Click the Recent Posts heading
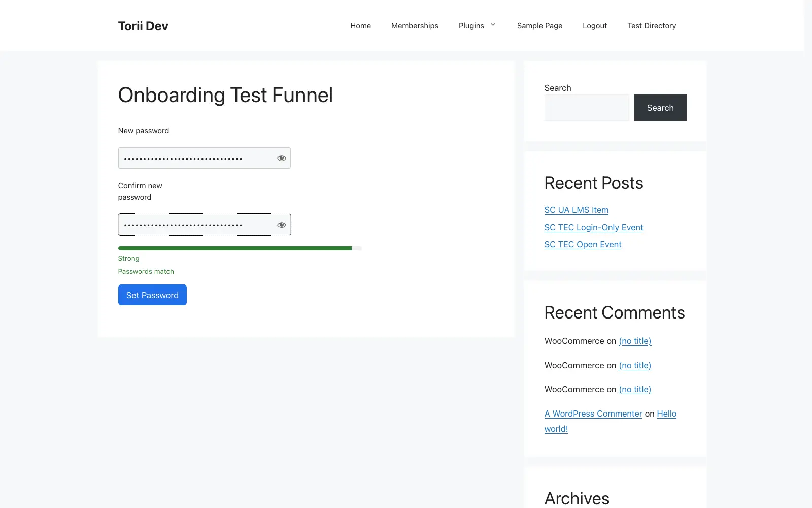 pyautogui.click(x=594, y=183)
